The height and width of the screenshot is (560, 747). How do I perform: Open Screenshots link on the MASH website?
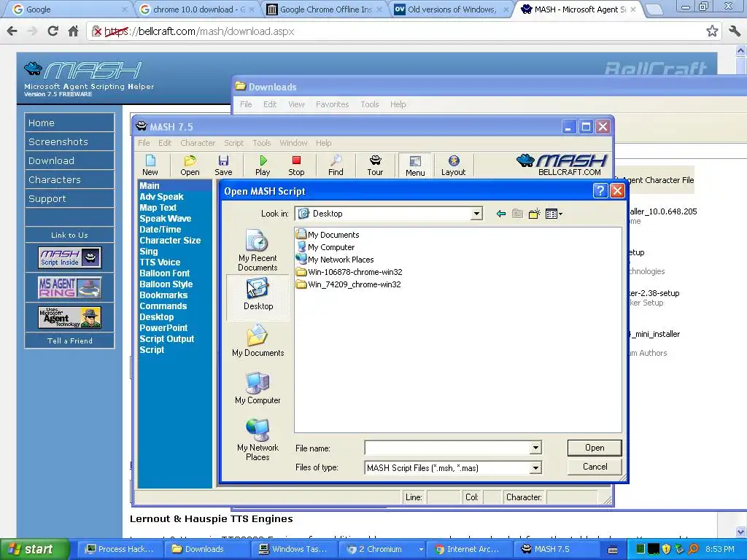[x=69, y=142]
